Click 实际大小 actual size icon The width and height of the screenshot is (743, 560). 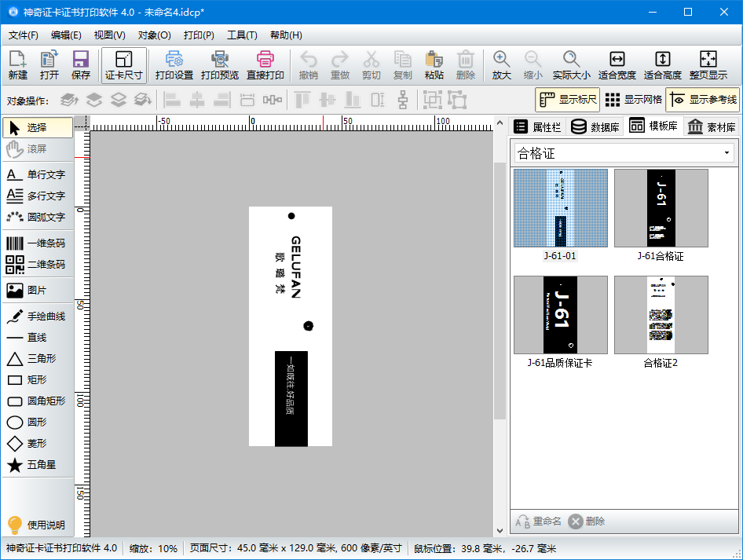click(x=572, y=65)
